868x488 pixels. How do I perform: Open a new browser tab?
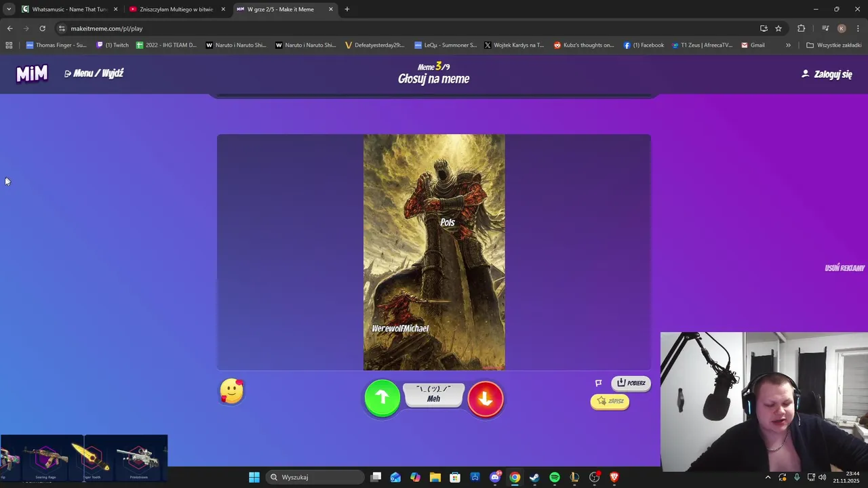347,9
